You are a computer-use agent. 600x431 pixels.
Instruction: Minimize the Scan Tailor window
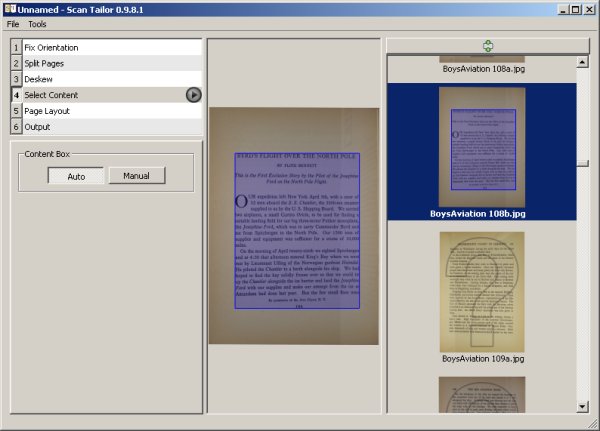(562, 10)
